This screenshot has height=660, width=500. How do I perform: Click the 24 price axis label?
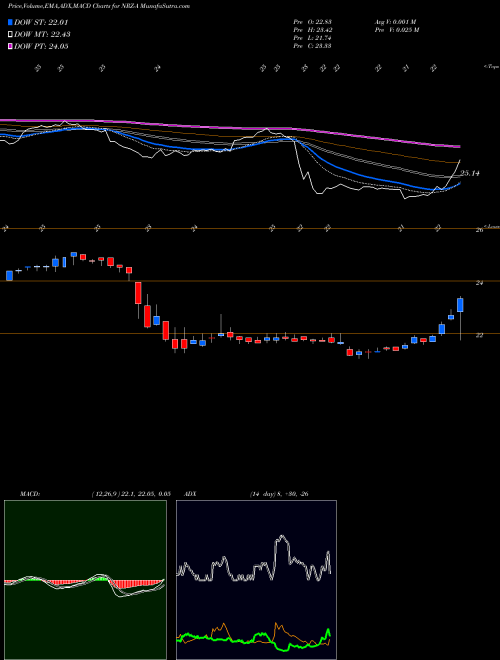tap(479, 283)
